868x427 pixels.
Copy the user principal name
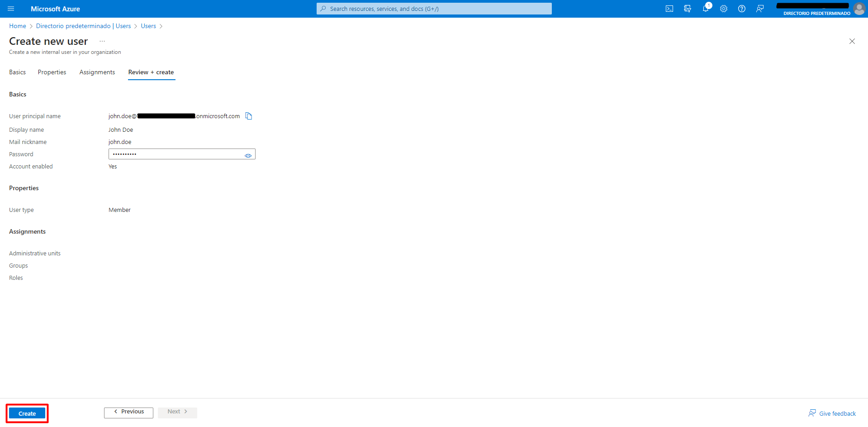coord(249,116)
